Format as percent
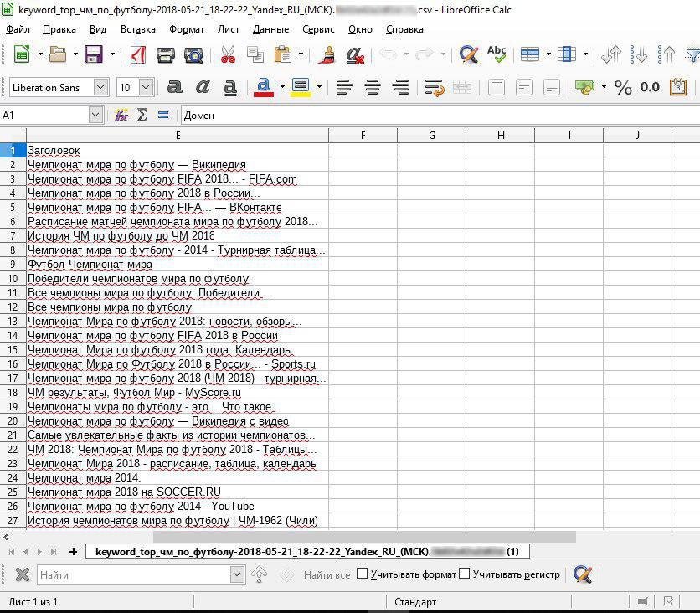The width and height of the screenshot is (700, 613). click(623, 87)
